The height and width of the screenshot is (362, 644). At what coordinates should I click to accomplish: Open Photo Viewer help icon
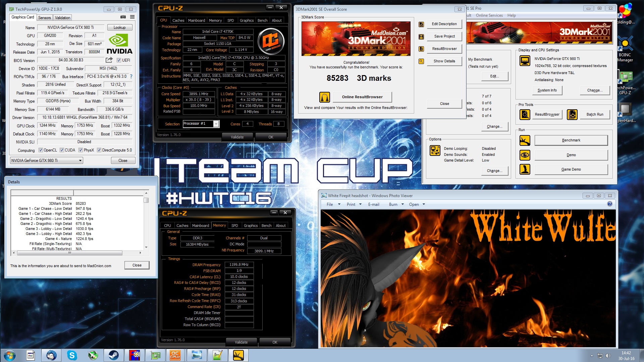click(610, 204)
